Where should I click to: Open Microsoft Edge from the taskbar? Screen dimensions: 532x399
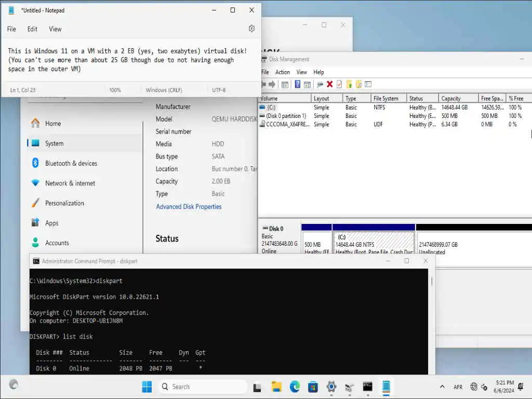(295, 387)
